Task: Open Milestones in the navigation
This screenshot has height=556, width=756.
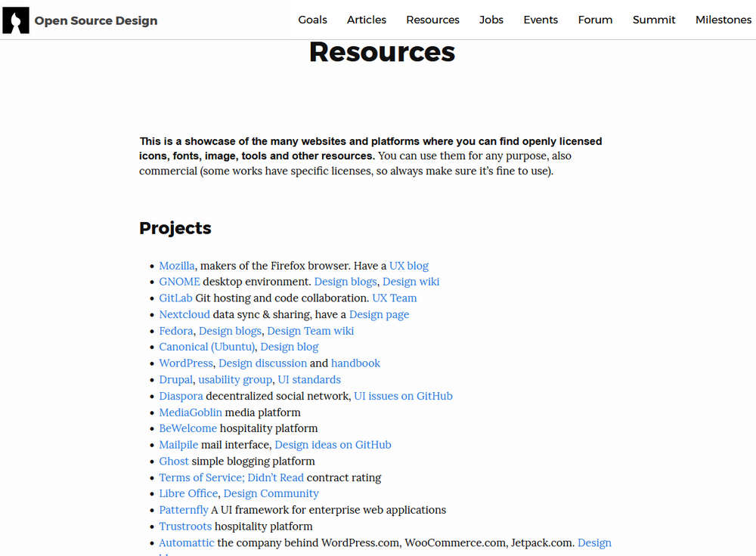Action: tap(723, 20)
